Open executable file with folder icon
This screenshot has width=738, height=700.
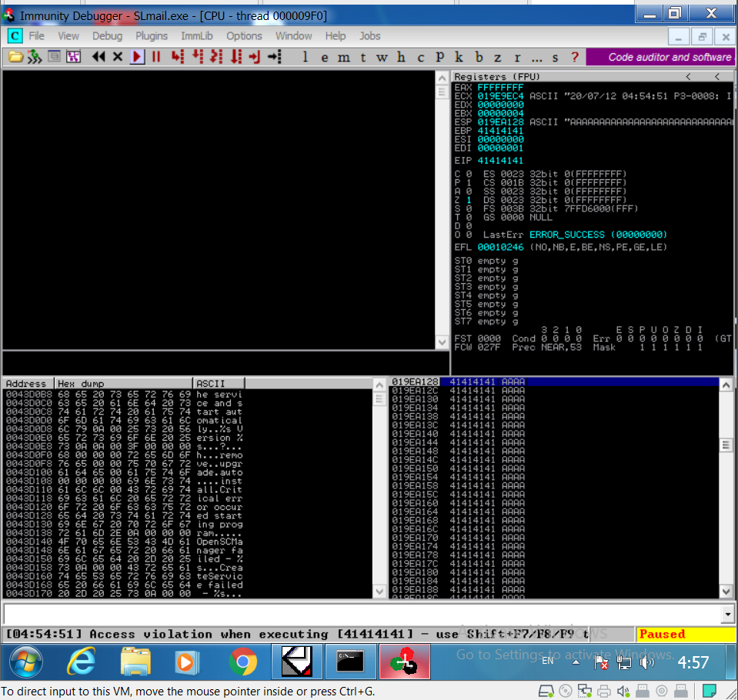(x=15, y=57)
